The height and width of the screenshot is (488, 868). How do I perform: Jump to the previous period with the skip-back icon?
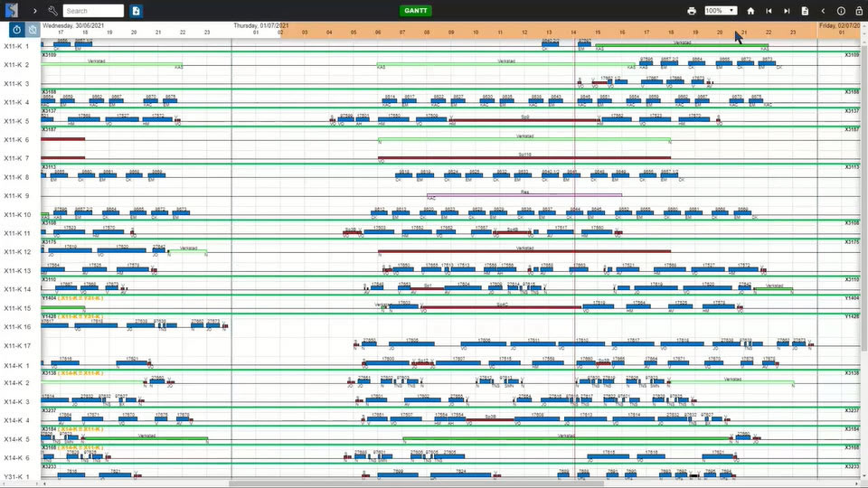click(769, 11)
